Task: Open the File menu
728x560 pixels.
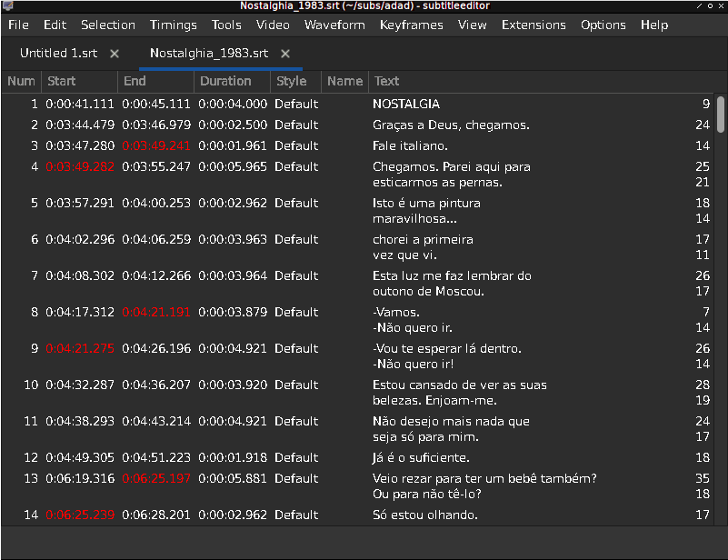Action: pos(17,25)
